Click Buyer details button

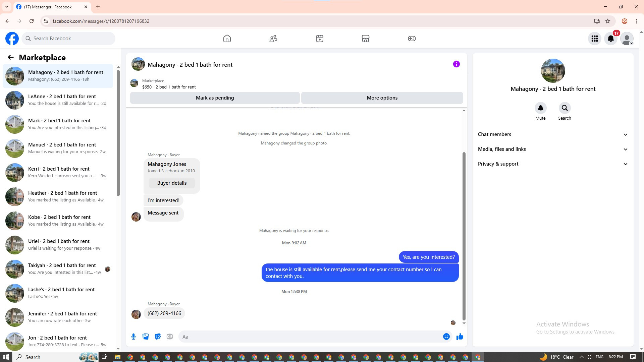[172, 183]
